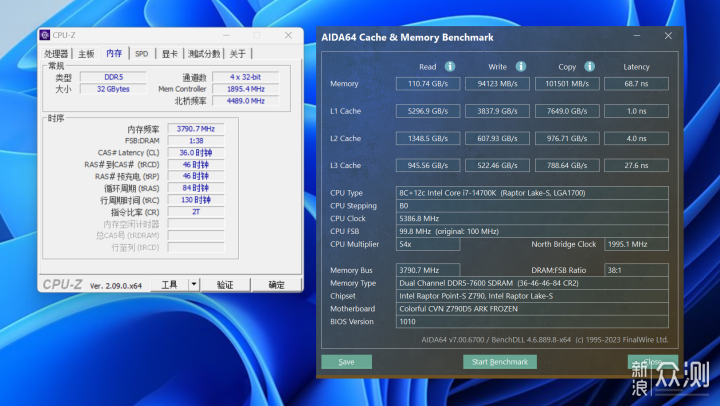Click the L2 Cache Latency value 4.0 ns
This screenshot has height=406, width=720.
coord(636,138)
